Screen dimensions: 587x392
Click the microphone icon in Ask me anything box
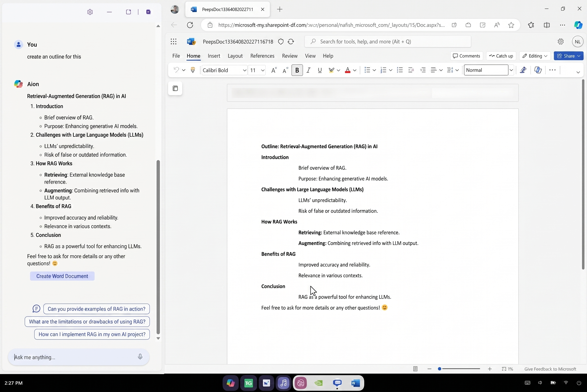click(140, 357)
